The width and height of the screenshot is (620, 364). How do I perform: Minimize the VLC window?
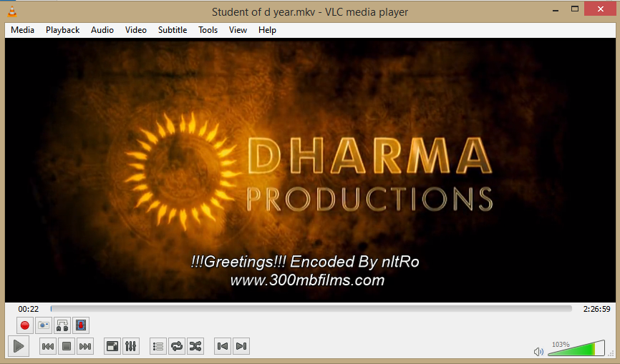pos(556,9)
